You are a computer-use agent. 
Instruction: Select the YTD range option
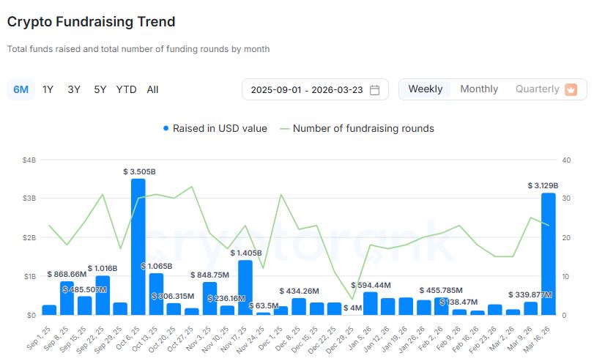pyautogui.click(x=126, y=89)
